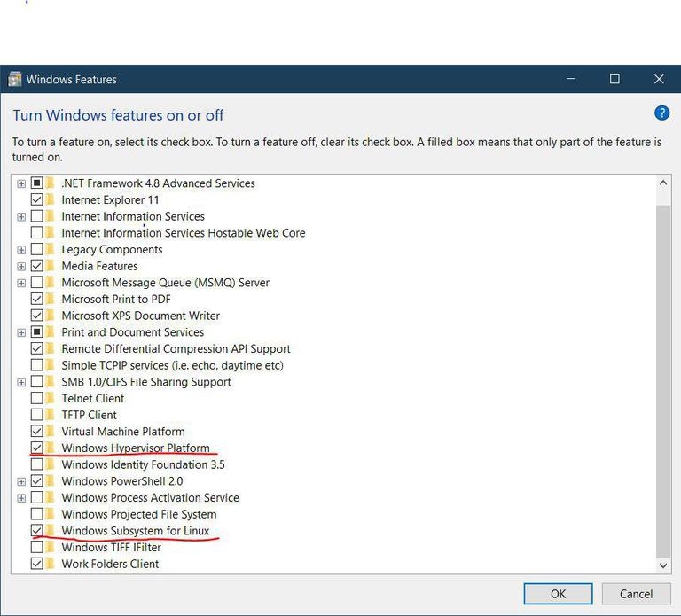Expand .NET Framework 4.8 Advanced Services node
Image resolution: width=681 pixels, height=616 pixels.
tap(21, 183)
